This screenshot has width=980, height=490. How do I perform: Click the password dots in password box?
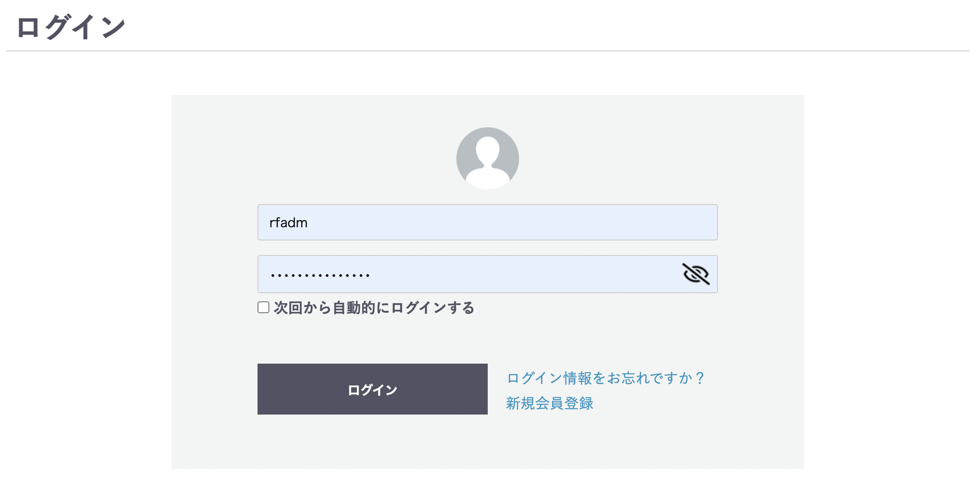[x=320, y=275]
